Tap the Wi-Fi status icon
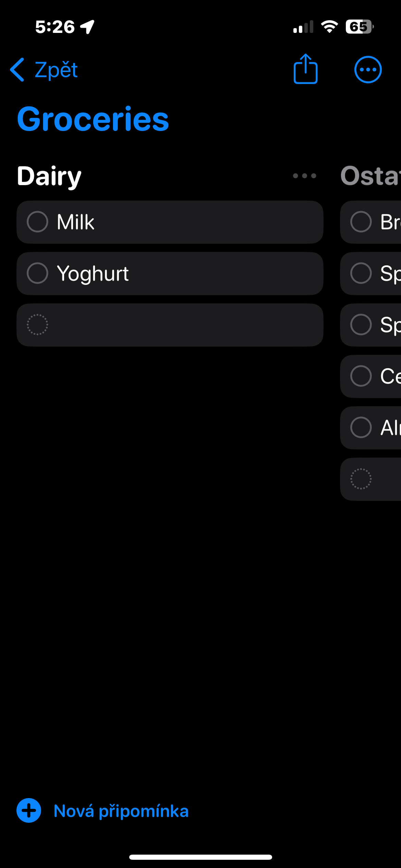Viewport: 401px width, 868px height. (x=329, y=27)
